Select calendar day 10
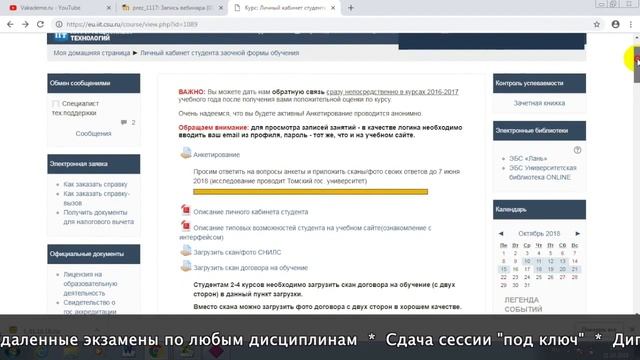Screen dimensions: 640x360 [x=527, y=261]
